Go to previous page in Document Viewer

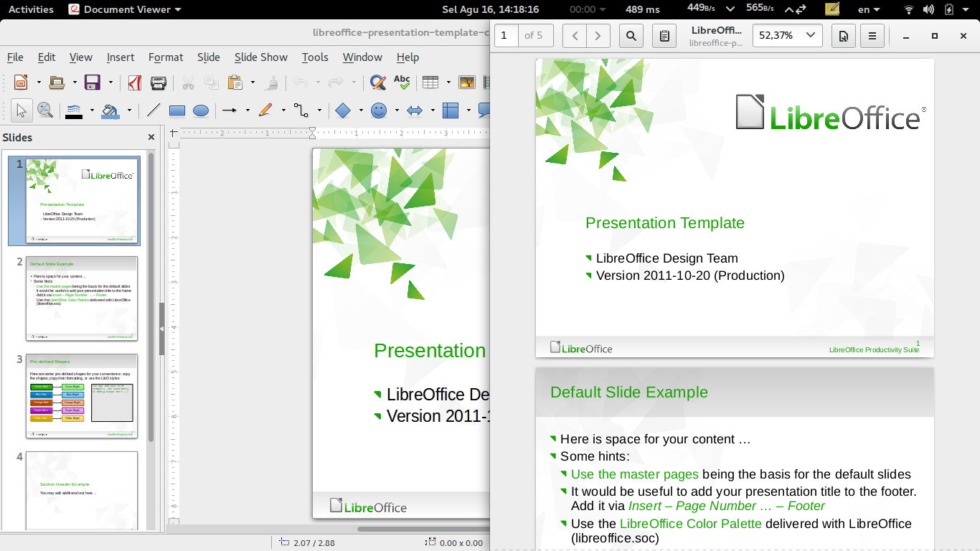pyautogui.click(x=575, y=35)
